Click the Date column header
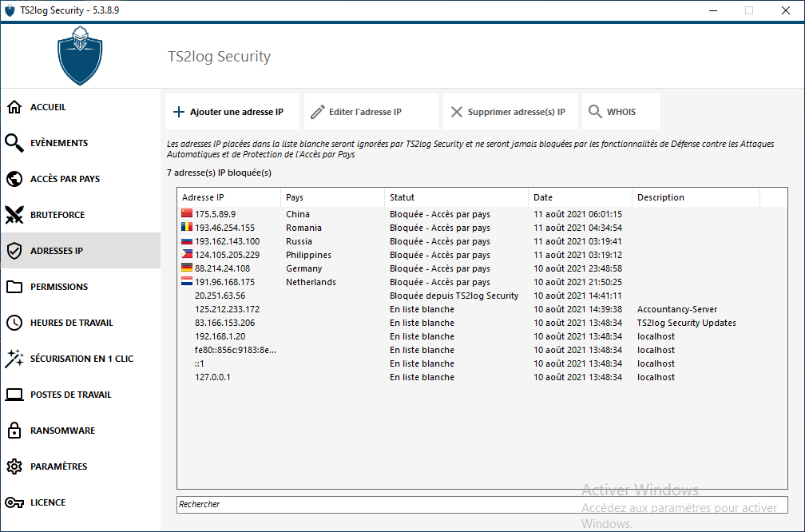This screenshot has height=532, width=805. [580, 197]
